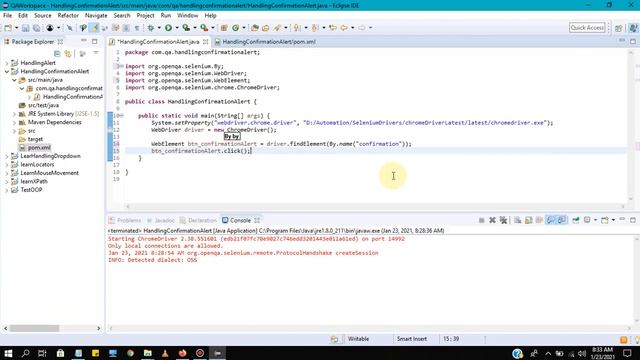Open the Source menu
Screen dimensions: 640x360
(42, 16)
